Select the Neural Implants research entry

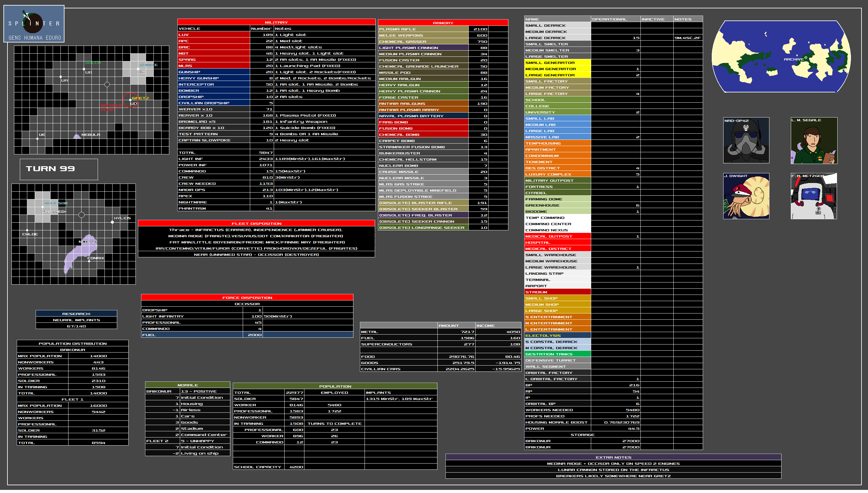tap(76, 320)
